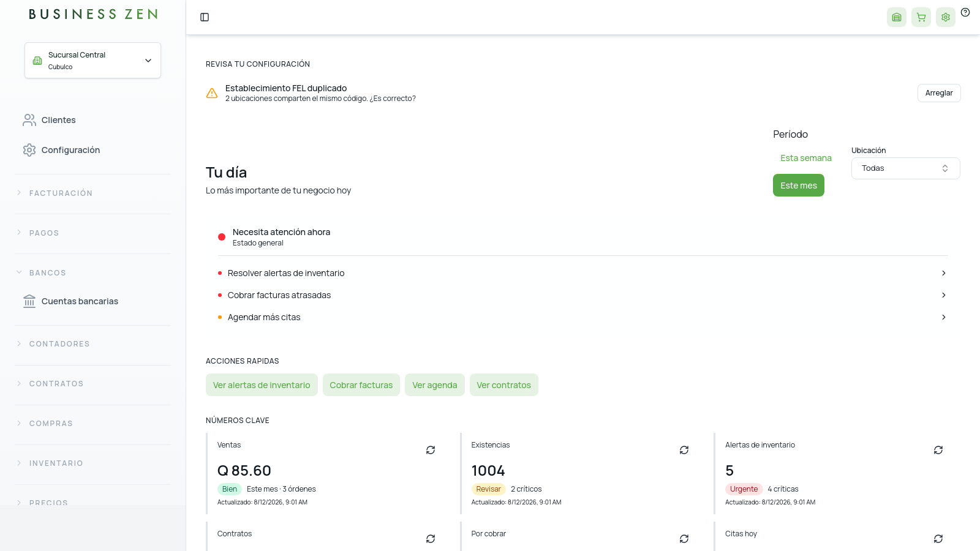Open the help question mark icon
The image size is (980, 551).
point(965,12)
